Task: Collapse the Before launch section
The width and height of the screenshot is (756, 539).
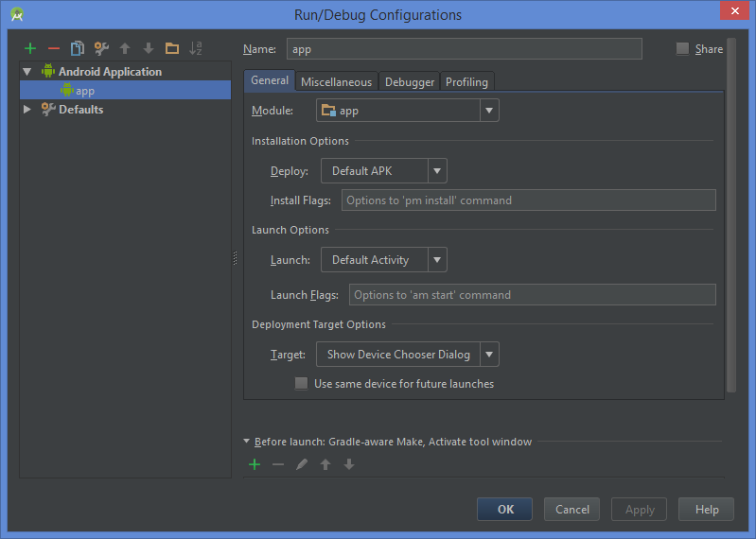Action: tap(246, 441)
